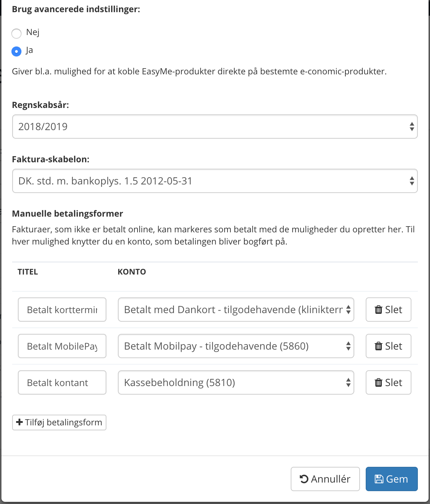Cancel changes with the Annullér button
The image size is (430, 504).
click(325, 479)
